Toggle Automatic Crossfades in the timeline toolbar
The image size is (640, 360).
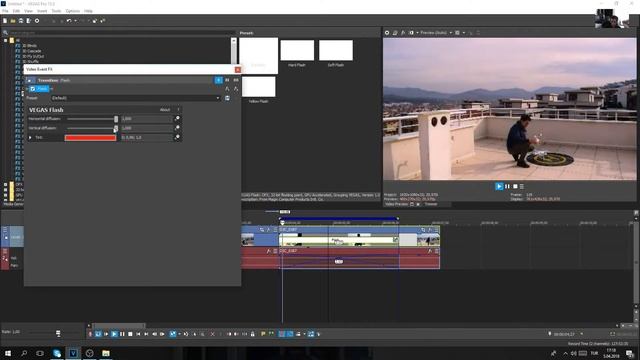click(x=290, y=334)
